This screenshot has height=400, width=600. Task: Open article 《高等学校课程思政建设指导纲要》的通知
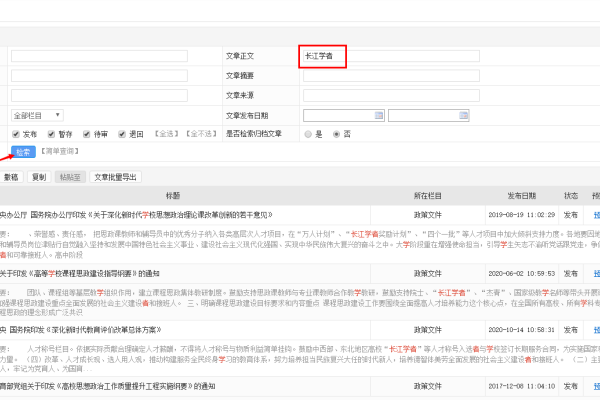coord(80,274)
